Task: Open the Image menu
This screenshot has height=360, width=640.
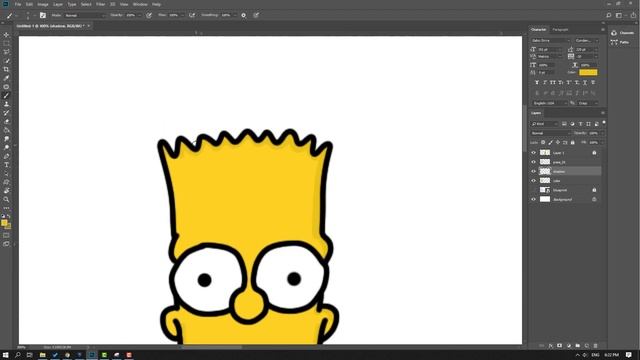Action: click(x=43, y=4)
